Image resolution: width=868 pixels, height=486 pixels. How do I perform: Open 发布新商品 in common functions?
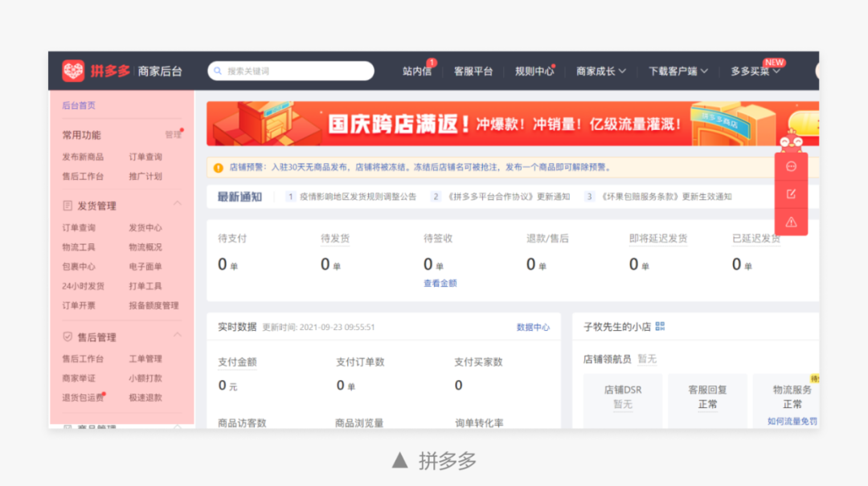point(83,157)
